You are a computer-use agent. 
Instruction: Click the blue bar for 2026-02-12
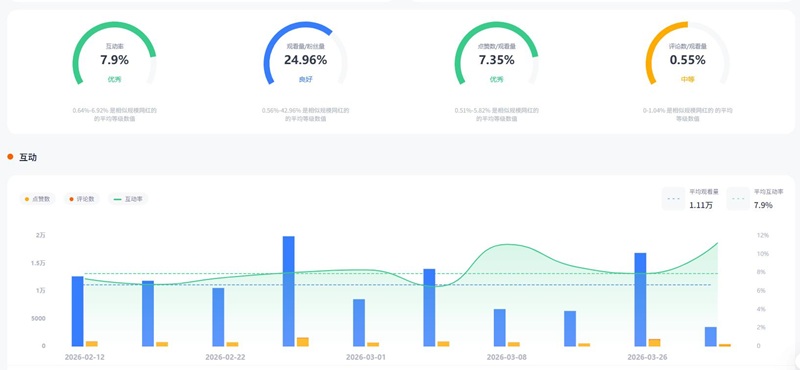tap(78, 311)
